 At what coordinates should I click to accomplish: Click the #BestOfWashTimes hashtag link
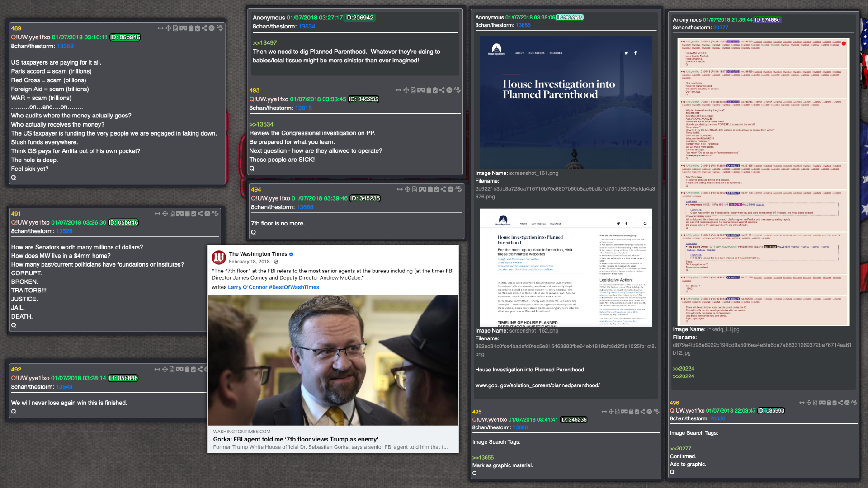click(294, 287)
